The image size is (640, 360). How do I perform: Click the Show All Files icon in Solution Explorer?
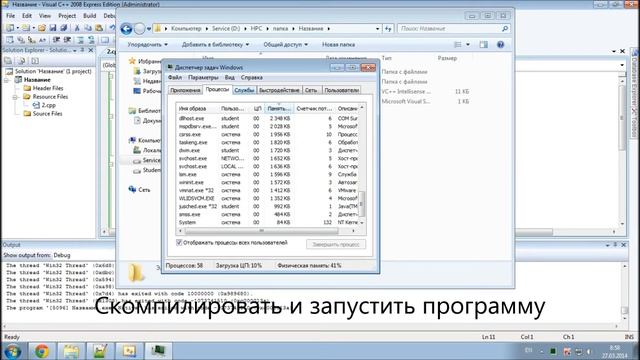pyautogui.click(x=22, y=61)
